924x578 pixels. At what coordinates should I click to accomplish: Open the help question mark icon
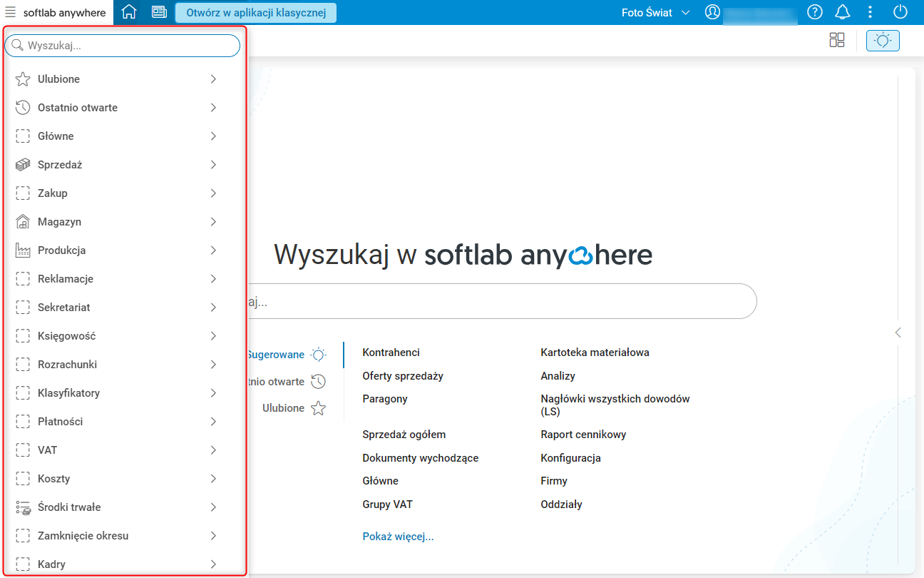[815, 12]
